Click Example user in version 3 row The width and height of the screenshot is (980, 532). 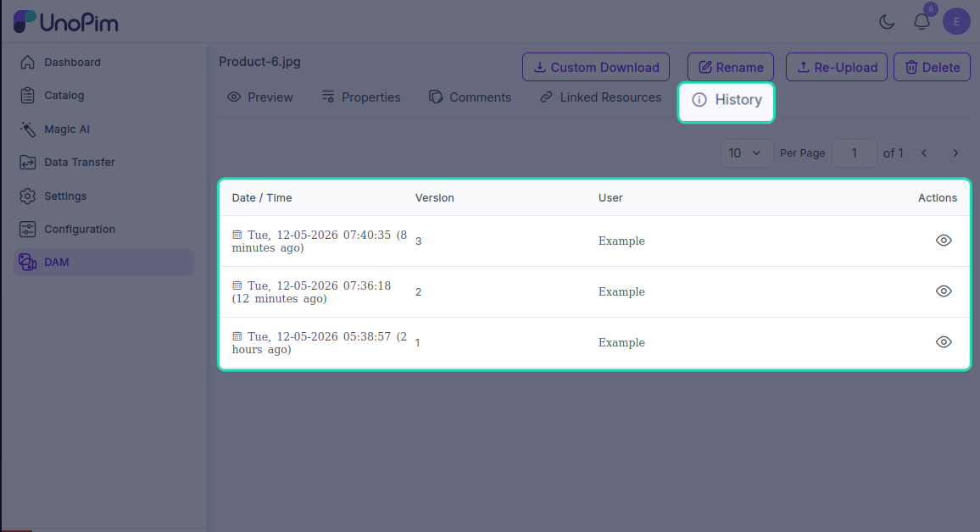[x=621, y=241]
